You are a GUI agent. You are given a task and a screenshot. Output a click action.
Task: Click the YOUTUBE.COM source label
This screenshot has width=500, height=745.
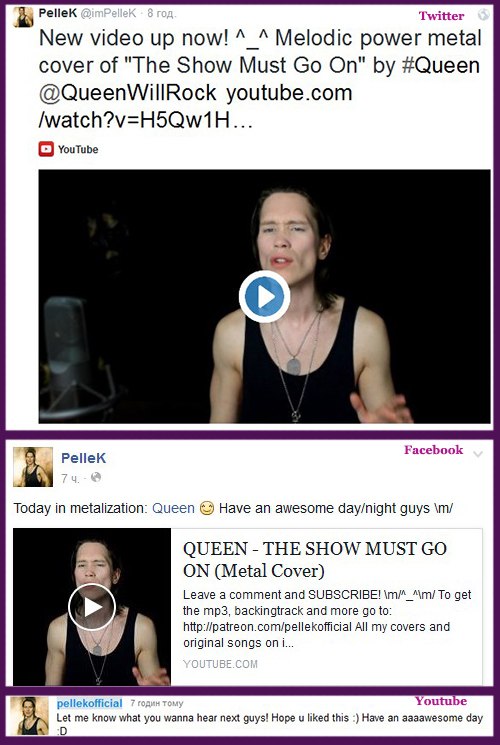pos(221,664)
